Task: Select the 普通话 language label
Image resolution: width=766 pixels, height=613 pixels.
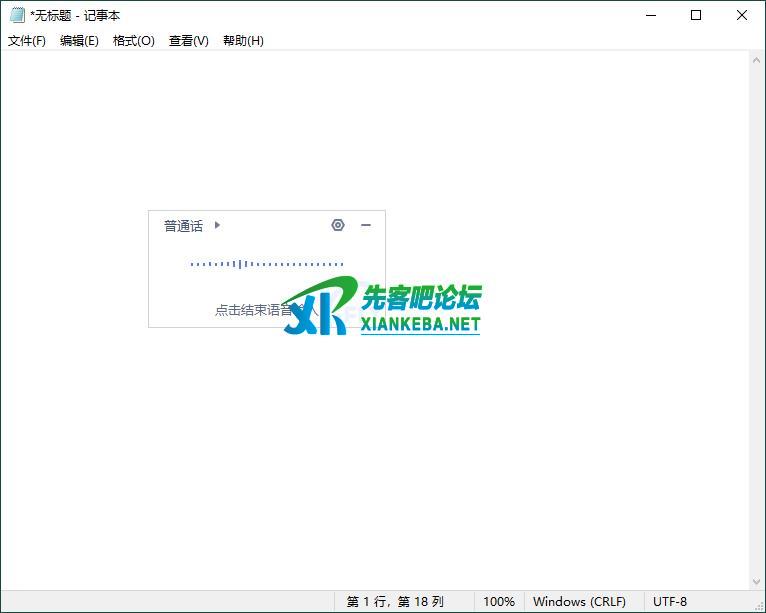Action: (183, 226)
